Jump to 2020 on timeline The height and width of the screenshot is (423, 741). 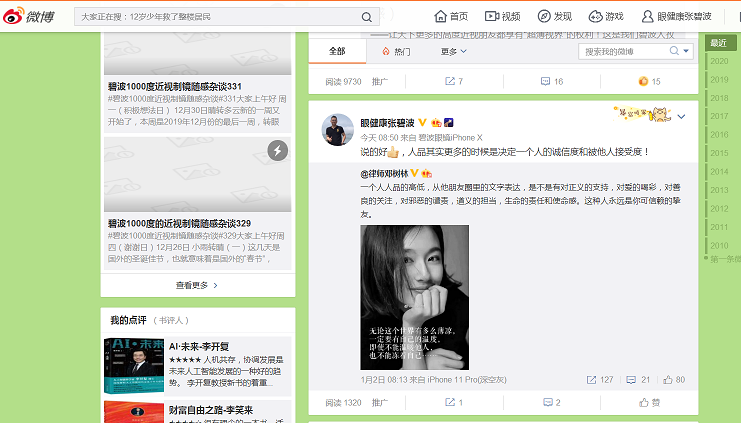click(719, 61)
